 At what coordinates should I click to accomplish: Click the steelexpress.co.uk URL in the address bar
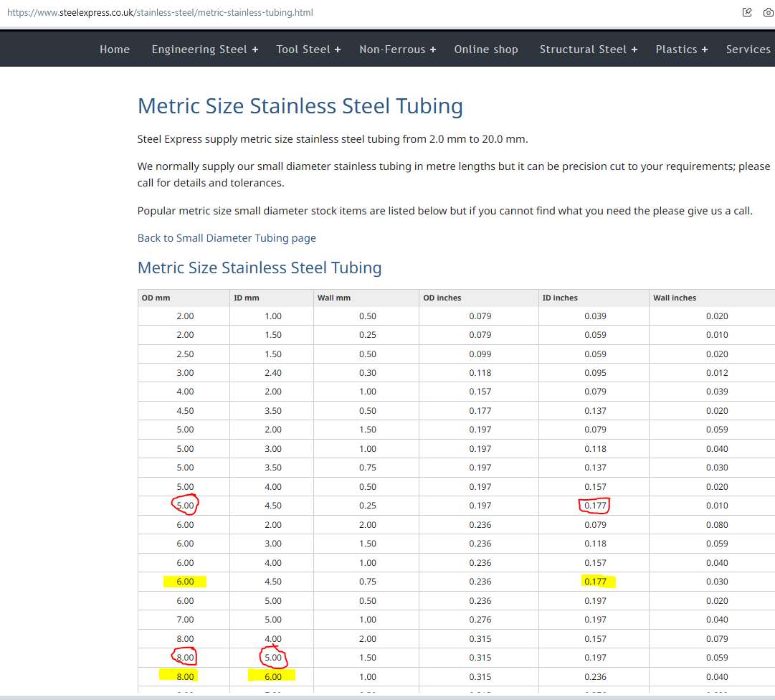[160, 12]
